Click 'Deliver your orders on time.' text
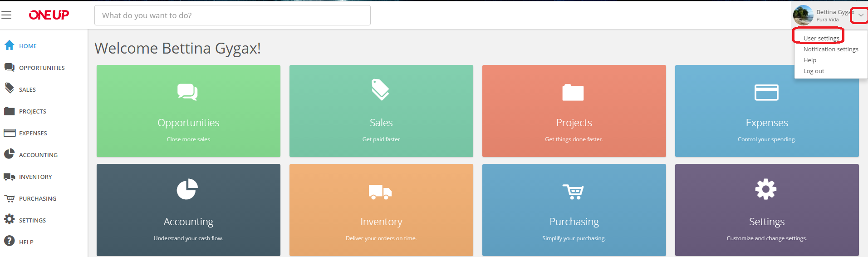The height and width of the screenshot is (257, 868). tap(381, 238)
